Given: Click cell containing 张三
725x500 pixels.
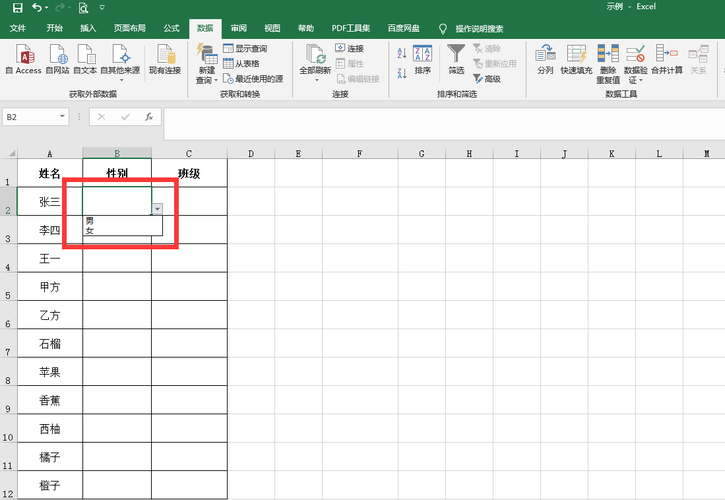Looking at the screenshot, I should (50, 202).
